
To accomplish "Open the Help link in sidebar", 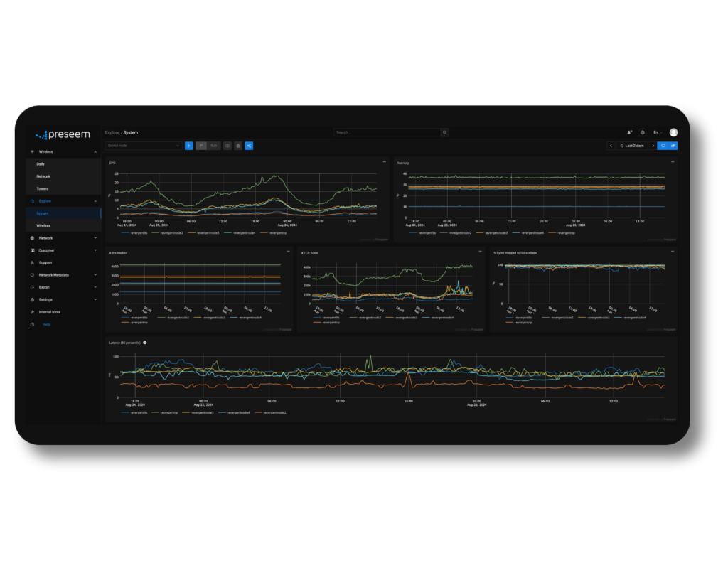I will 46,324.
